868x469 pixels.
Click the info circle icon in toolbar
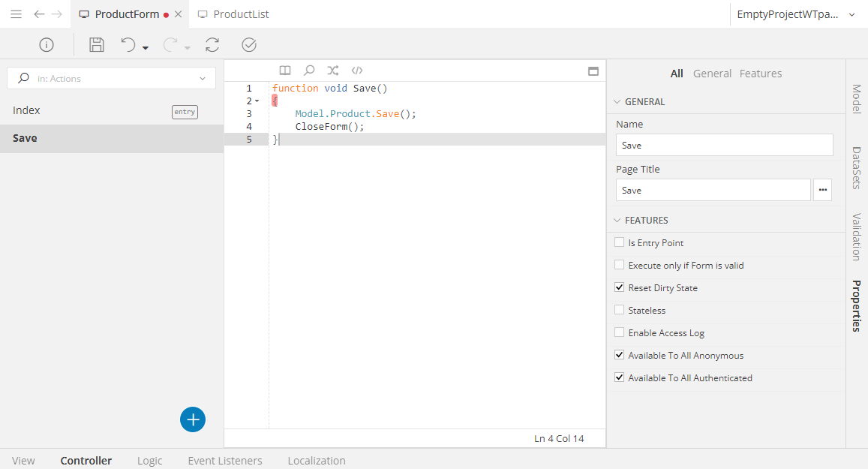pyautogui.click(x=47, y=45)
